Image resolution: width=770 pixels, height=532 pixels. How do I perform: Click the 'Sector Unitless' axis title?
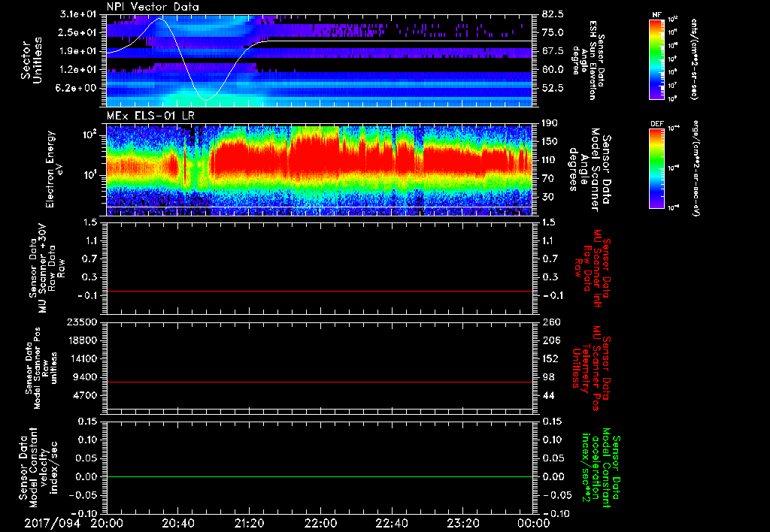(31, 60)
